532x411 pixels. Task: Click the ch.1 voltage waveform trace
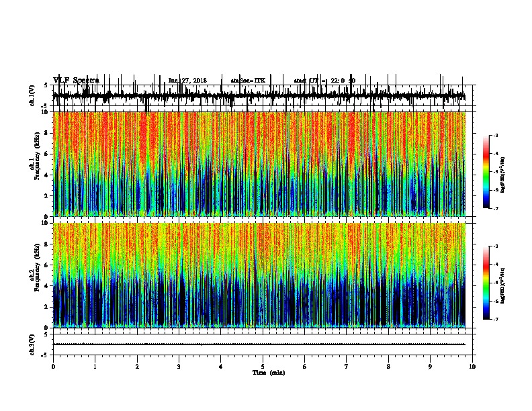[259, 96]
